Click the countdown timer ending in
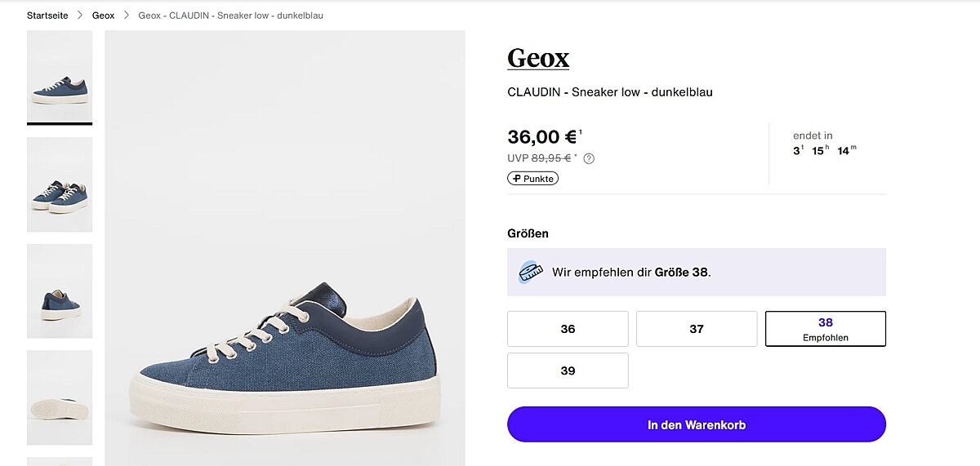 824,144
